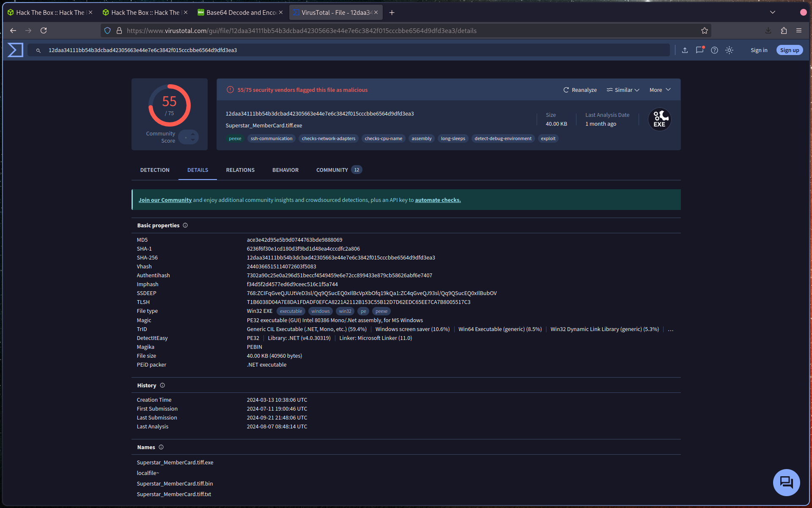List all browser tabs via chevron
Screen dimensions: 812x508
tap(773, 13)
